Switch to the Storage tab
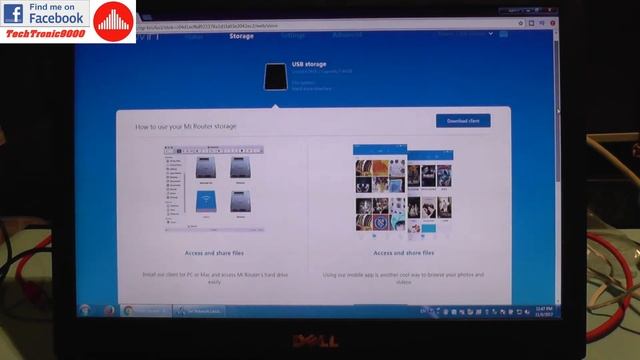Screen dimensions: 640x360 [x=241, y=36]
